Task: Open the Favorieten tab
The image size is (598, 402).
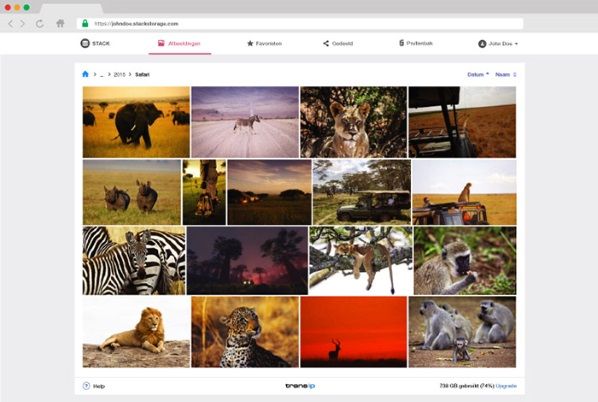Action: pos(265,43)
